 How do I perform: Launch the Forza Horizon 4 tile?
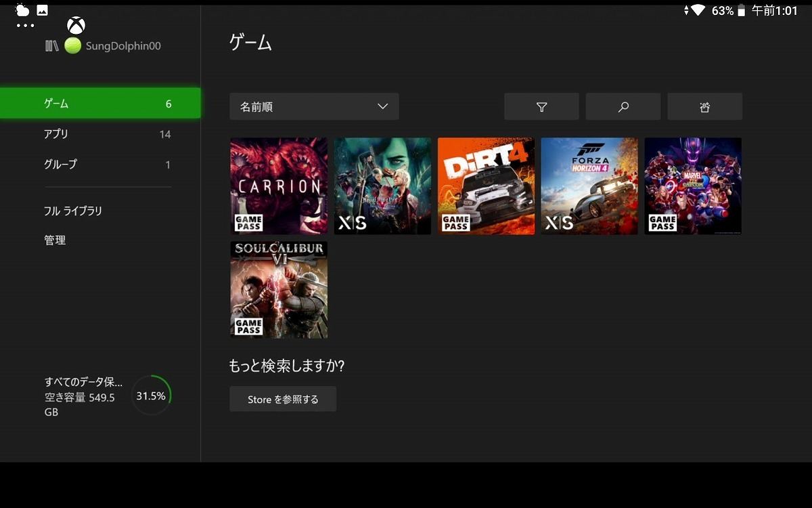(x=589, y=186)
